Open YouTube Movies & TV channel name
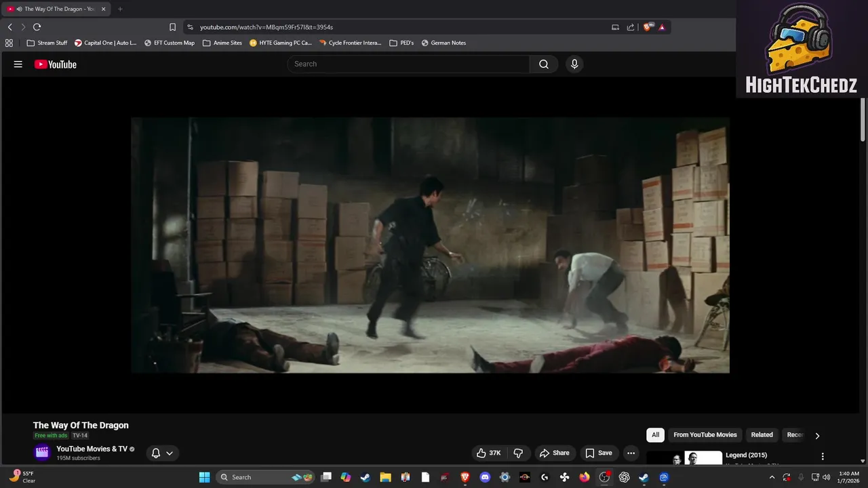The height and width of the screenshot is (488, 868). pyautogui.click(x=92, y=449)
